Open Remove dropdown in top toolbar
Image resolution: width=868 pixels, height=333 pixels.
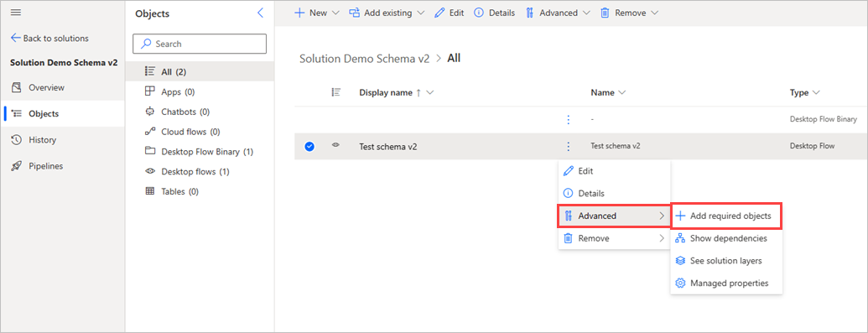pos(630,13)
